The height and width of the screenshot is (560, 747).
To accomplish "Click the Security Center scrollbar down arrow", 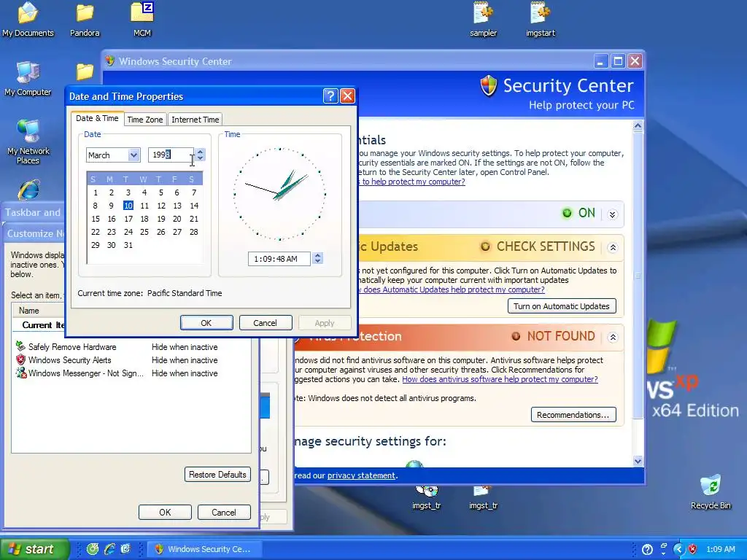I will [x=638, y=461].
